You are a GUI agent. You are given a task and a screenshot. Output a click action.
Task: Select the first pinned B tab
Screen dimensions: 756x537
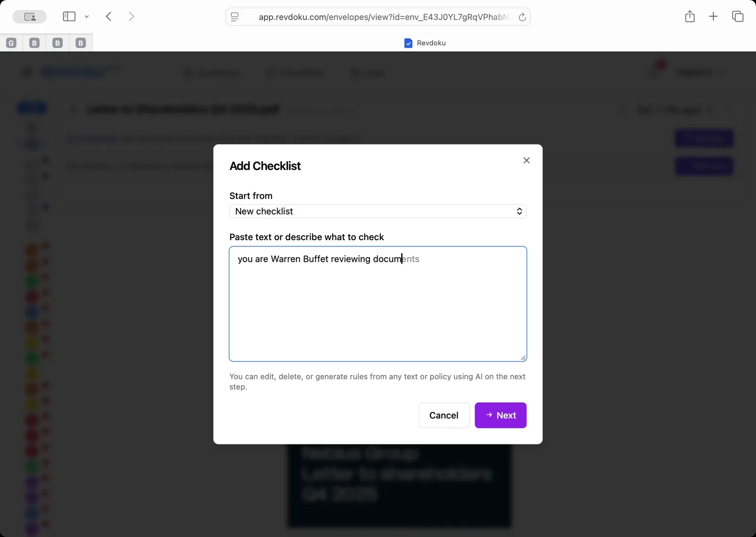pyautogui.click(x=34, y=43)
